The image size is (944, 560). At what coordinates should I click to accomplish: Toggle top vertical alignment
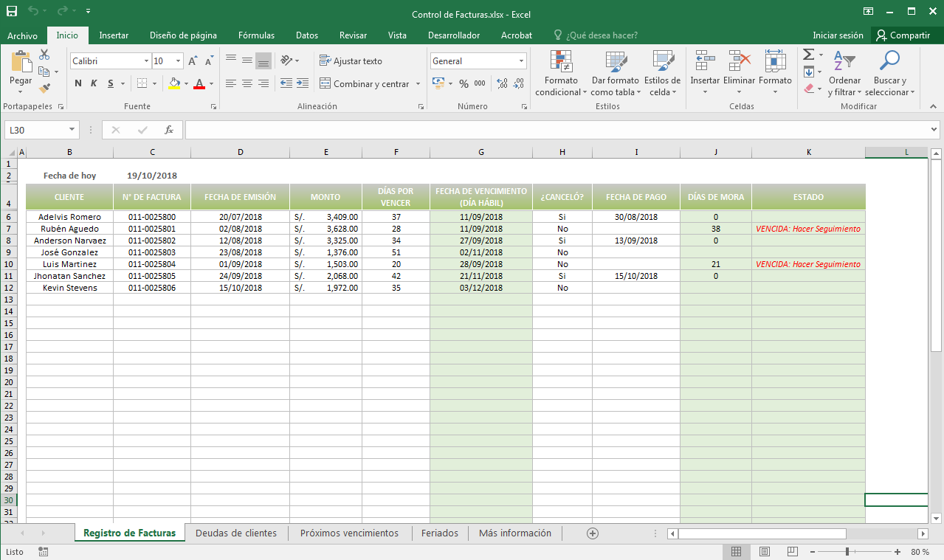click(231, 61)
